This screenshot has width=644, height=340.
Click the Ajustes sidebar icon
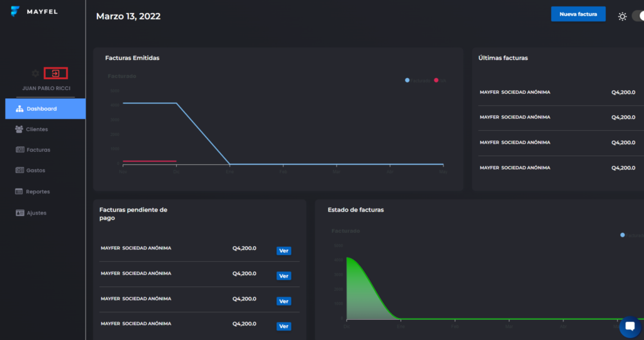click(19, 213)
